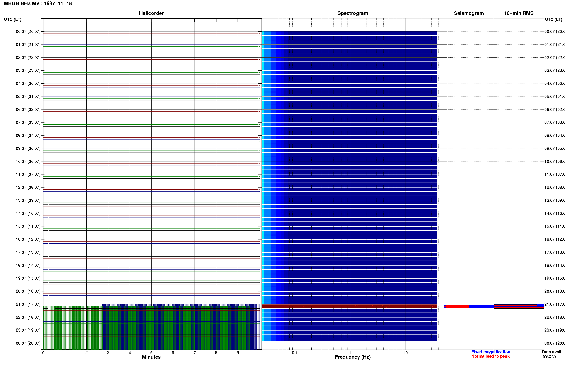The image size is (588, 368).
Task: Click the left time label '23:07 (19:07)'
Action: pyautogui.click(x=28, y=330)
